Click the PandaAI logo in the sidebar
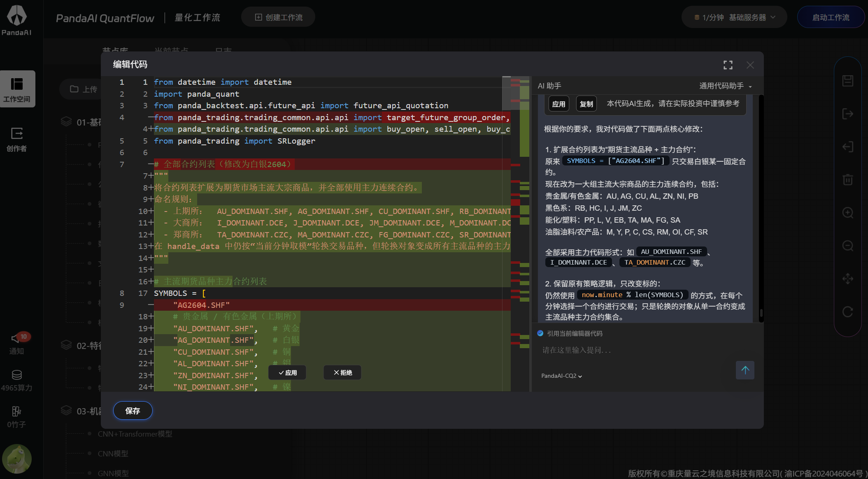This screenshot has width=868, height=479. pyautogui.click(x=17, y=21)
